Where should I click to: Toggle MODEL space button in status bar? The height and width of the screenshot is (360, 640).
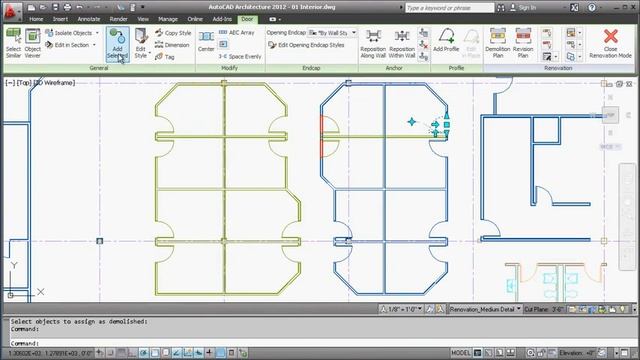tap(461, 353)
